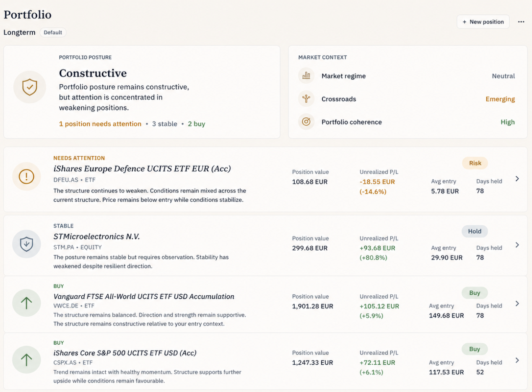Click the 1,901.28 EUR position value

point(313,307)
